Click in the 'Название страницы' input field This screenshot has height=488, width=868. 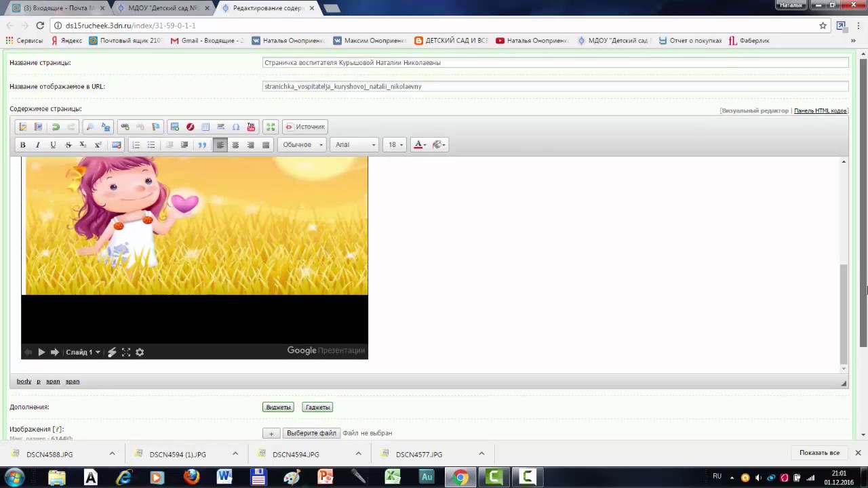[555, 62]
